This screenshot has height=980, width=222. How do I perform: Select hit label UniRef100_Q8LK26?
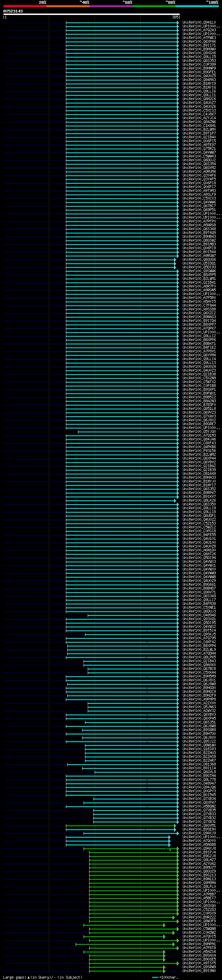[x=199, y=500]
